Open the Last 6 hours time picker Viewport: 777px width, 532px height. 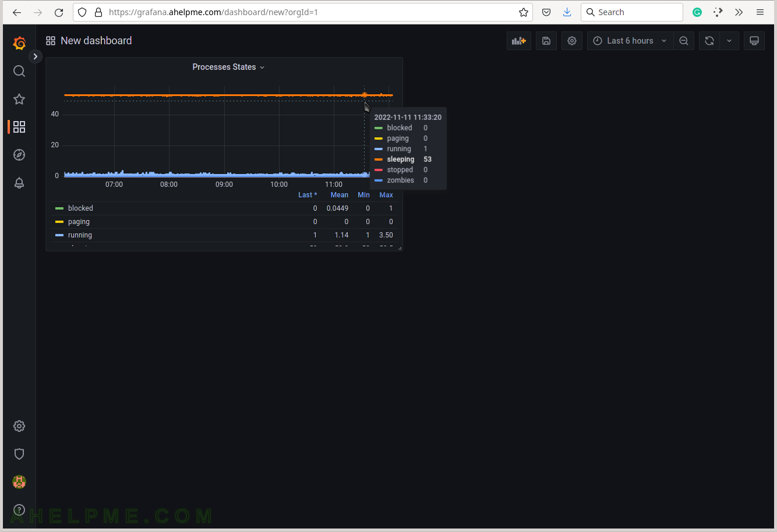[630, 41]
